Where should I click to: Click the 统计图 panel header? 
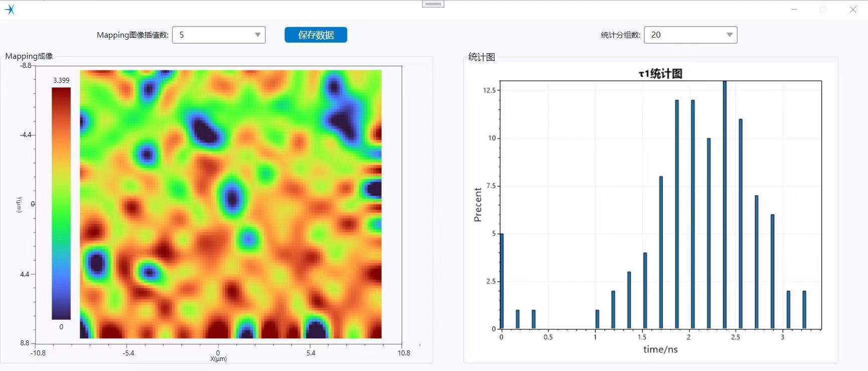tap(481, 57)
